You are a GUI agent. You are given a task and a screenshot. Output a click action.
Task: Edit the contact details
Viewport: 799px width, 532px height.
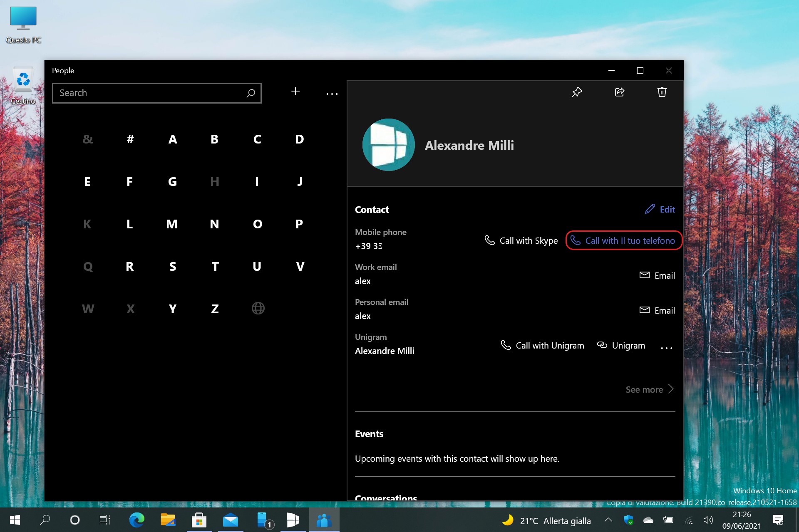[x=660, y=209]
